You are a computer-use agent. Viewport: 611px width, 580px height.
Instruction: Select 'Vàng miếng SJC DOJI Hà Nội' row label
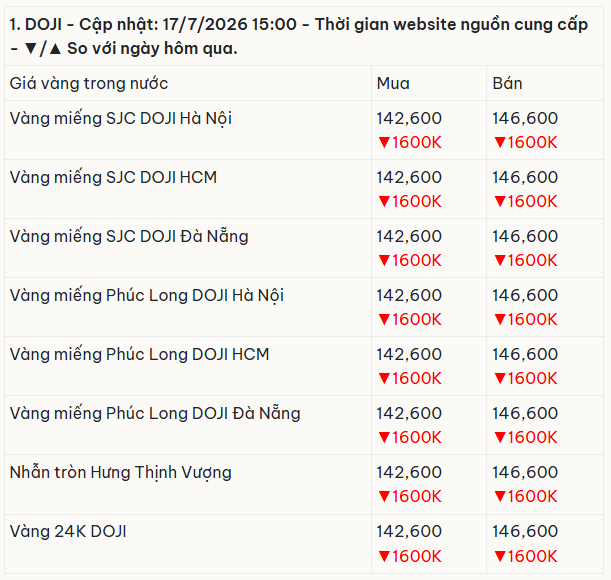121,118
